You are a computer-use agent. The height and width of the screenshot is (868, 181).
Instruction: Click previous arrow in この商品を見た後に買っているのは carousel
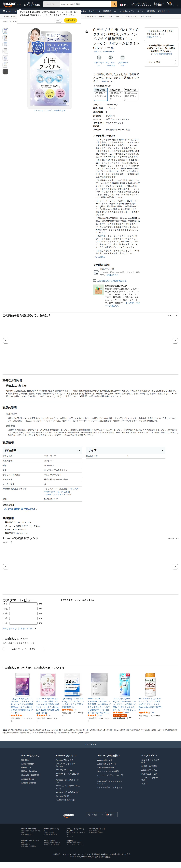click(6, 341)
